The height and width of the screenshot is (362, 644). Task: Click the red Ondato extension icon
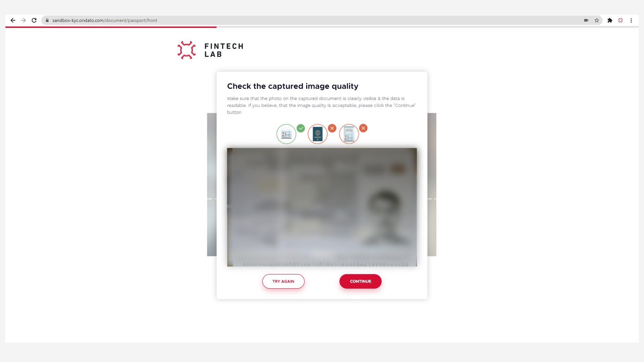click(621, 20)
